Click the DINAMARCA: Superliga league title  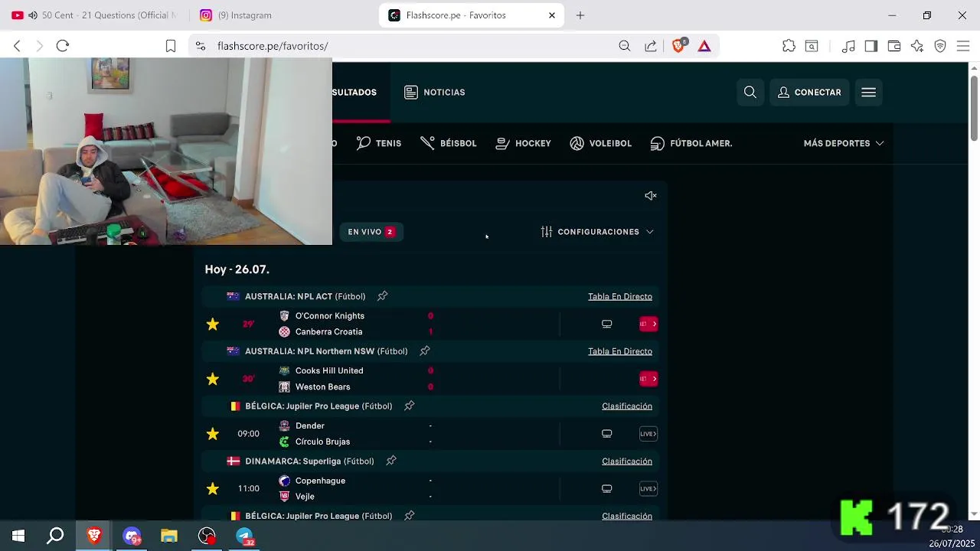pyautogui.click(x=309, y=461)
